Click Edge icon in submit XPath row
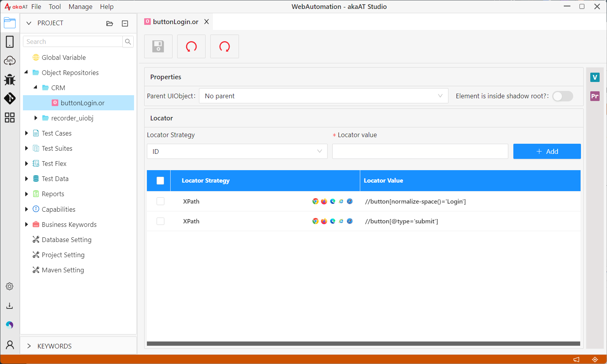This screenshot has height=364, width=607. (x=333, y=221)
